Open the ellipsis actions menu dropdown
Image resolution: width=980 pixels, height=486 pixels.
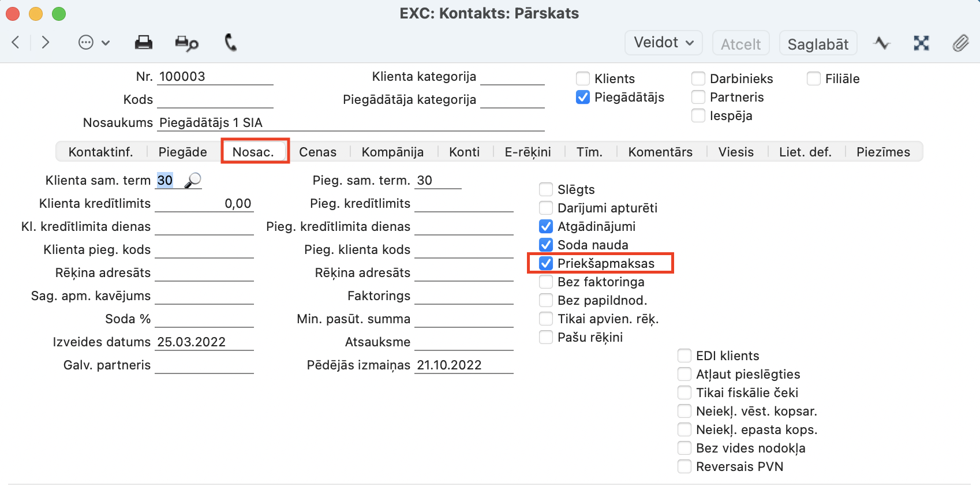(93, 43)
